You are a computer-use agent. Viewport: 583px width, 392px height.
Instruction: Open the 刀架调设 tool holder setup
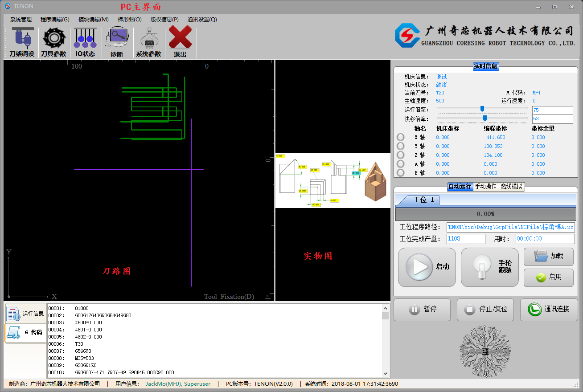pos(21,42)
